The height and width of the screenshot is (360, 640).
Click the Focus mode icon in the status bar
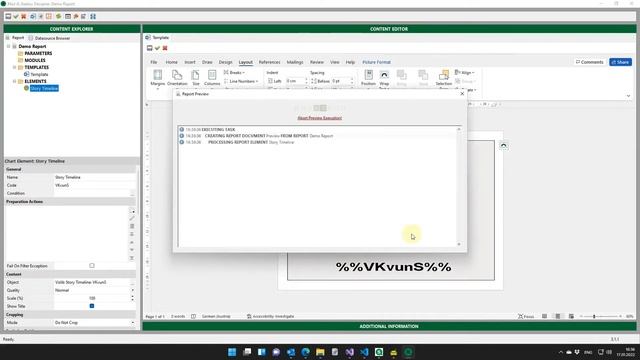point(526,316)
